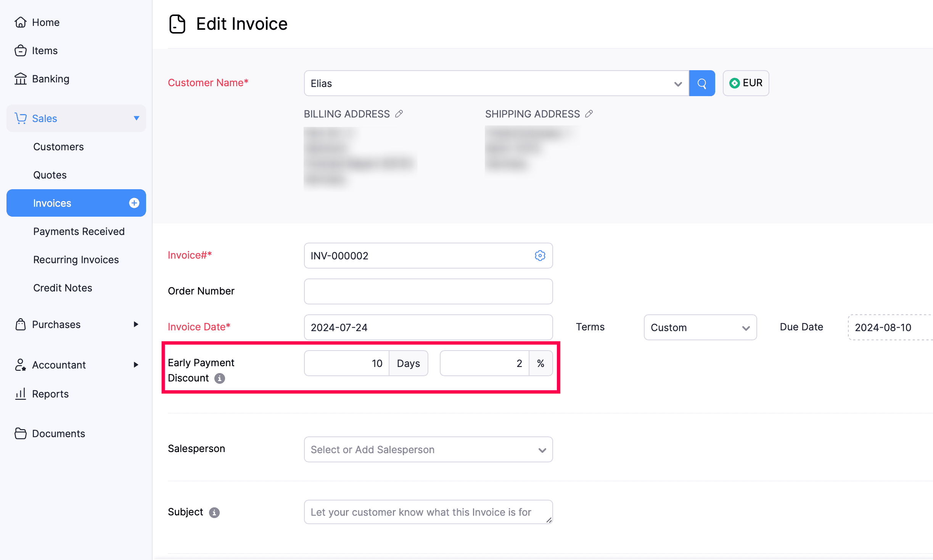The width and height of the screenshot is (933, 560).
Task: Click the Accountant sidebar expander arrow
Action: [135, 365]
